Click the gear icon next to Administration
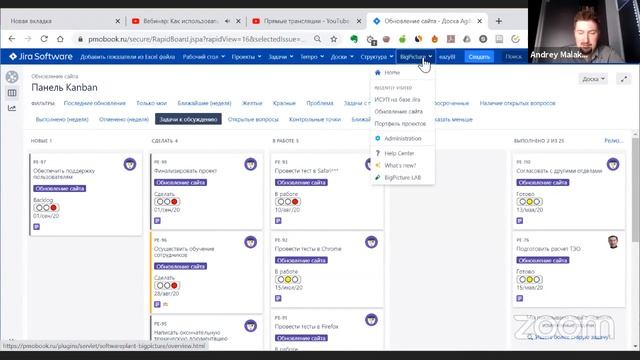640x360 pixels. (378, 138)
